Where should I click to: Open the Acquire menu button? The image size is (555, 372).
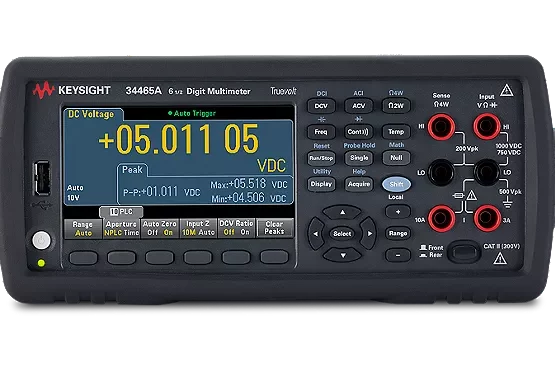359,184
